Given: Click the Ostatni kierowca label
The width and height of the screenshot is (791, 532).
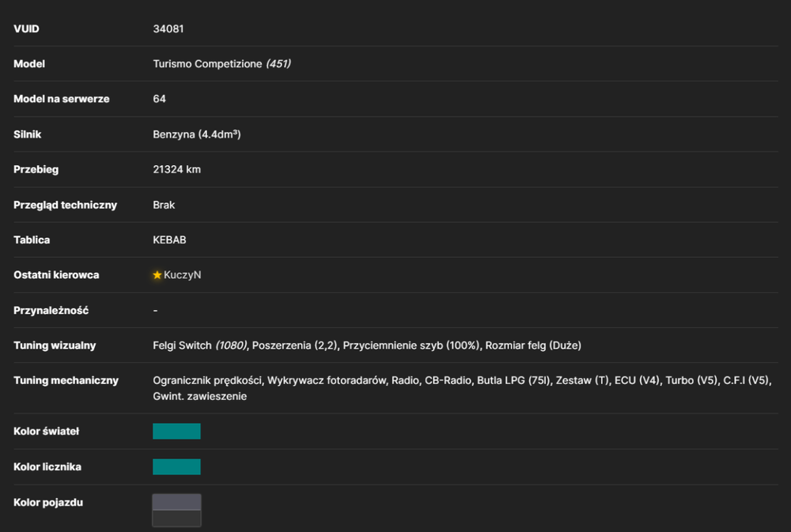Looking at the screenshot, I should click(x=56, y=275).
